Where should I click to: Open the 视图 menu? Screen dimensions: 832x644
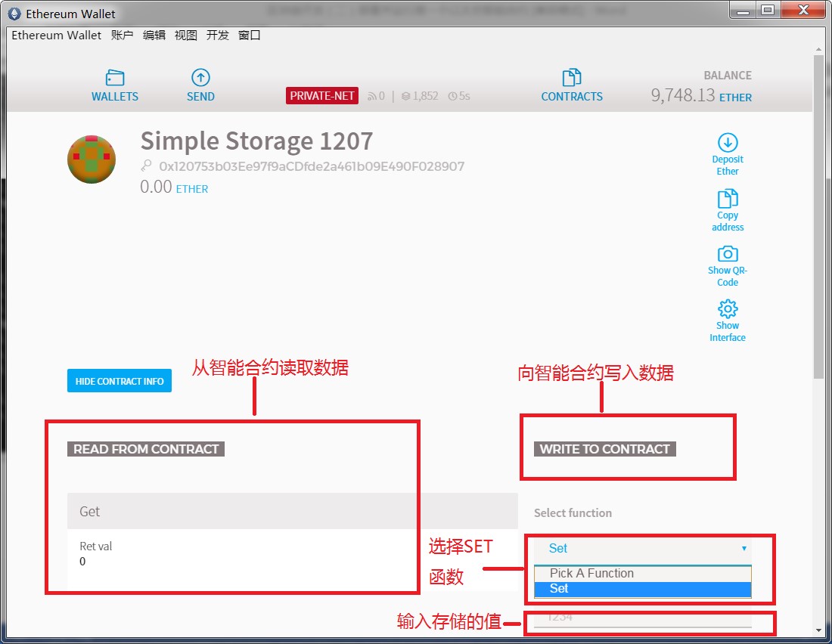tap(186, 35)
